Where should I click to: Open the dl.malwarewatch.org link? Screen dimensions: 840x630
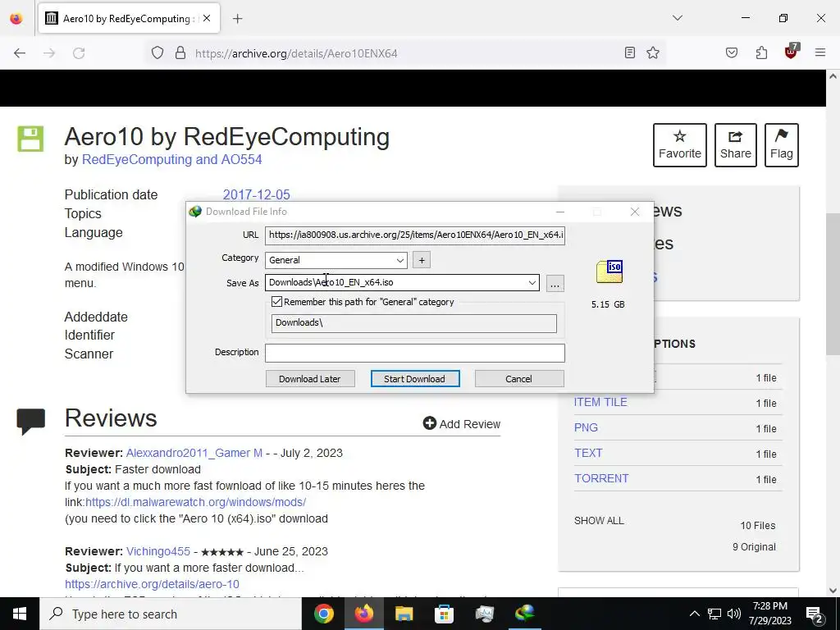pos(195,503)
